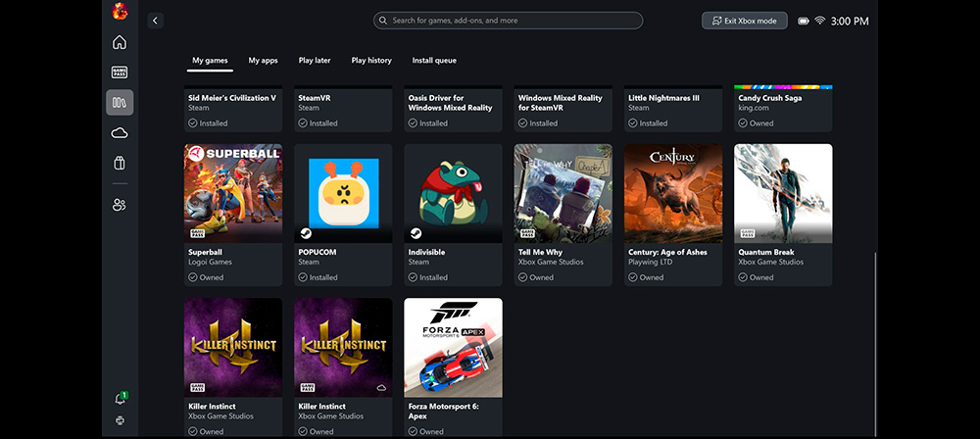Image resolution: width=980 pixels, height=439 pixels.
Task: Open the first Killer Instinct cover art
Action: 233,347
